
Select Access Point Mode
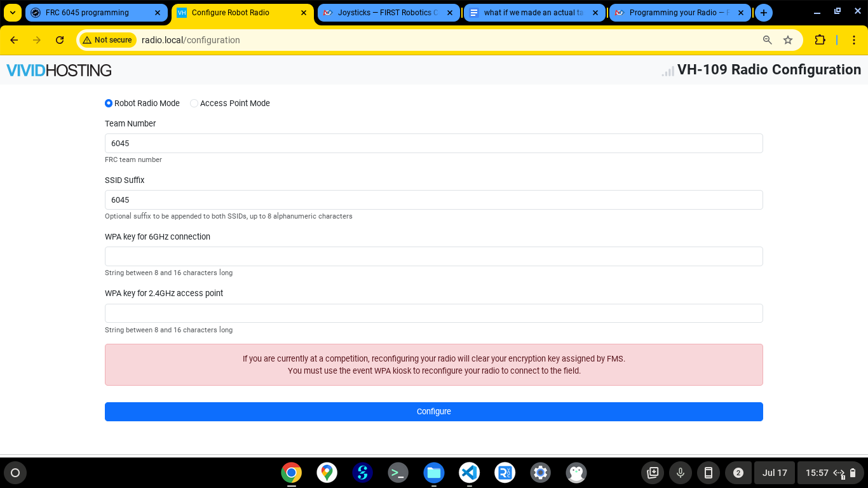pos(194,104)
